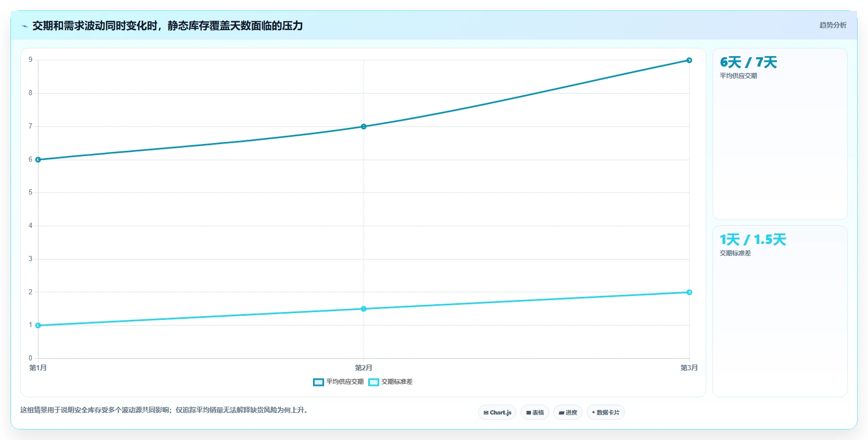Click the 数据卡片 tag pill
Image resolution: width=868 pixels, height=440 pixels.
[x=606, y=412]
